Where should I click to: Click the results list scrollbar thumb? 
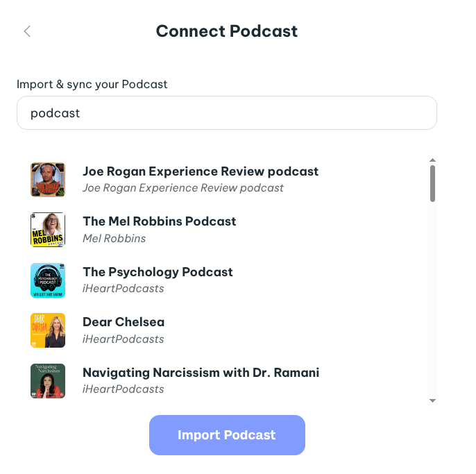coord(432,183)
